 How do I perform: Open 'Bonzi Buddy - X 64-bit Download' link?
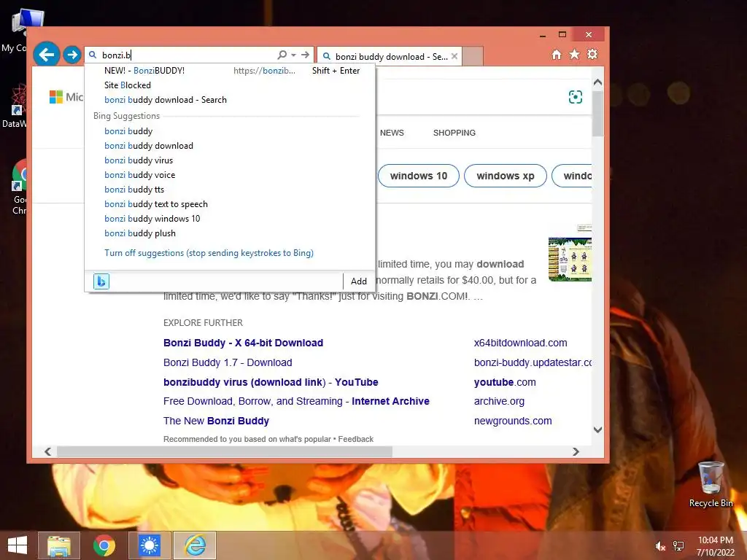tap(243, 343)
